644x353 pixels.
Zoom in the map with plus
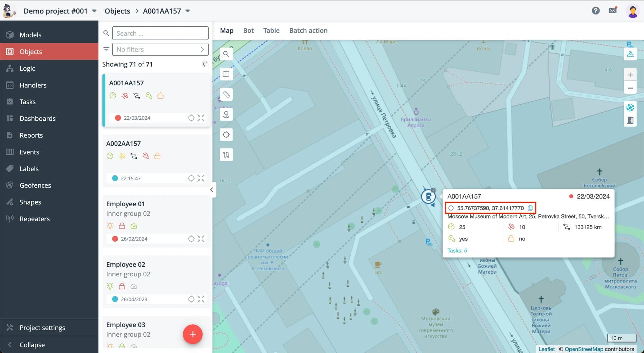coord(630,75)
